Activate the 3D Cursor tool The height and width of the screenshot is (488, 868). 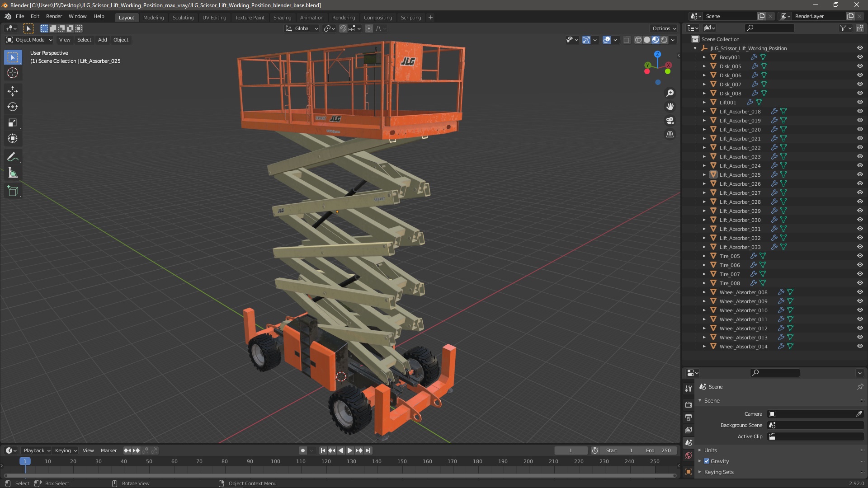[x=13, y=73]
